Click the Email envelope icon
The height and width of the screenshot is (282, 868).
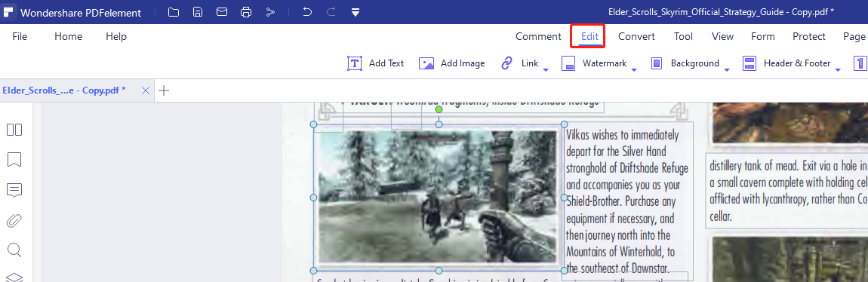[x=222, y=12]
